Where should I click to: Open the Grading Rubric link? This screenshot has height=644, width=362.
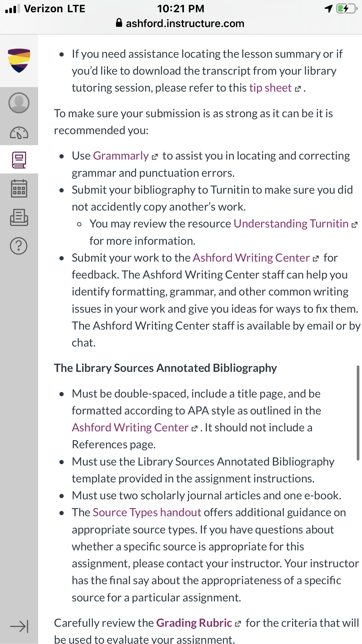point(194,623)
